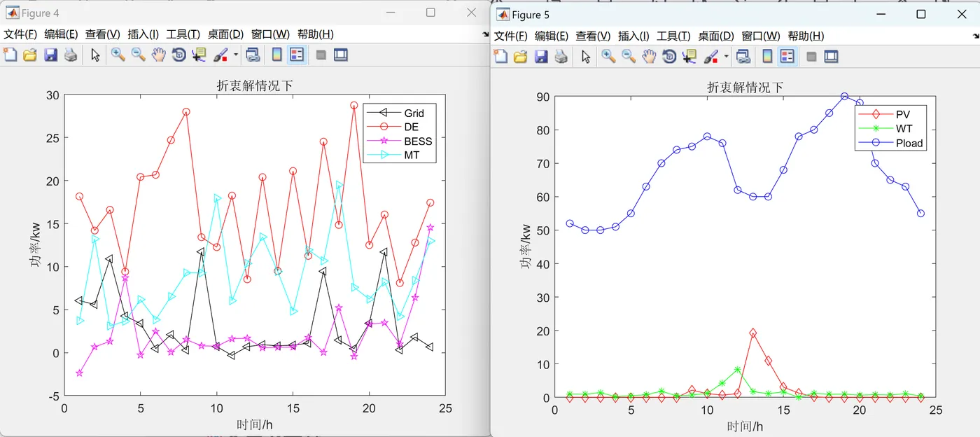Pick Data Cursor tool in Figure 4
This screenshot has width=980, height=437.
click(199, 55)
